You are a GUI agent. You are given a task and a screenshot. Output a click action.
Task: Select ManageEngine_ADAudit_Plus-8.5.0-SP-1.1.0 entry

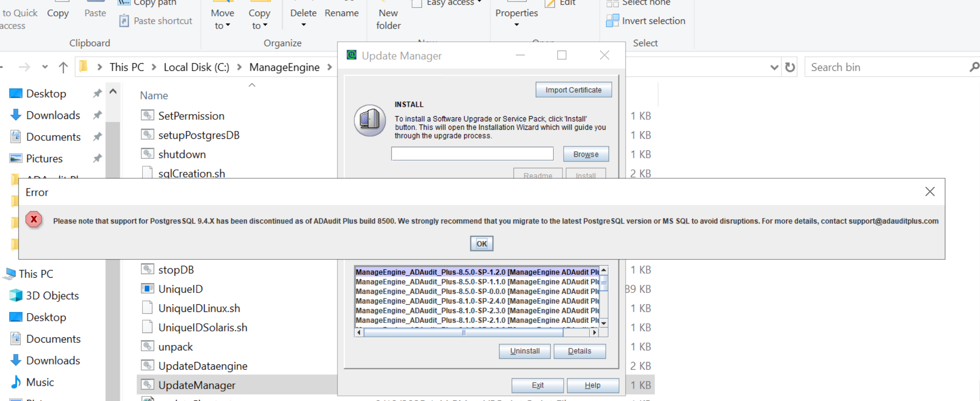[x=477, y=282]
